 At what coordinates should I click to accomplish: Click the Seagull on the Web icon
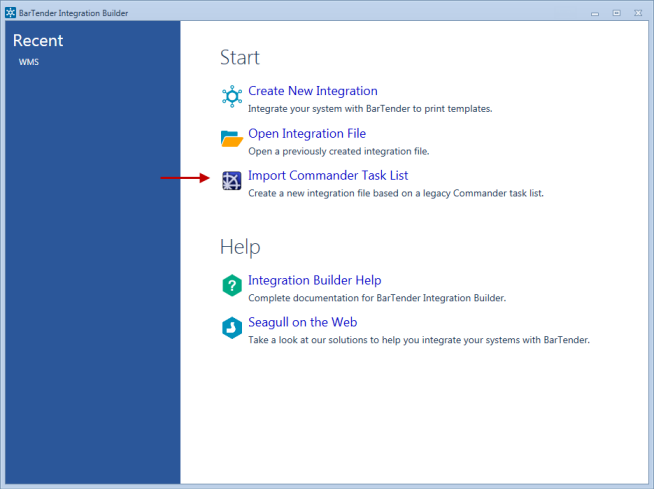tap(232, 328)
